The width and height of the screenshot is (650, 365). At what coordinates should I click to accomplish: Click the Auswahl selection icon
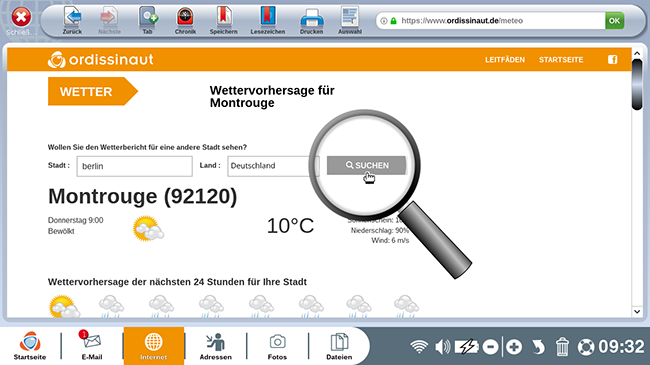(x=350, y=17)
